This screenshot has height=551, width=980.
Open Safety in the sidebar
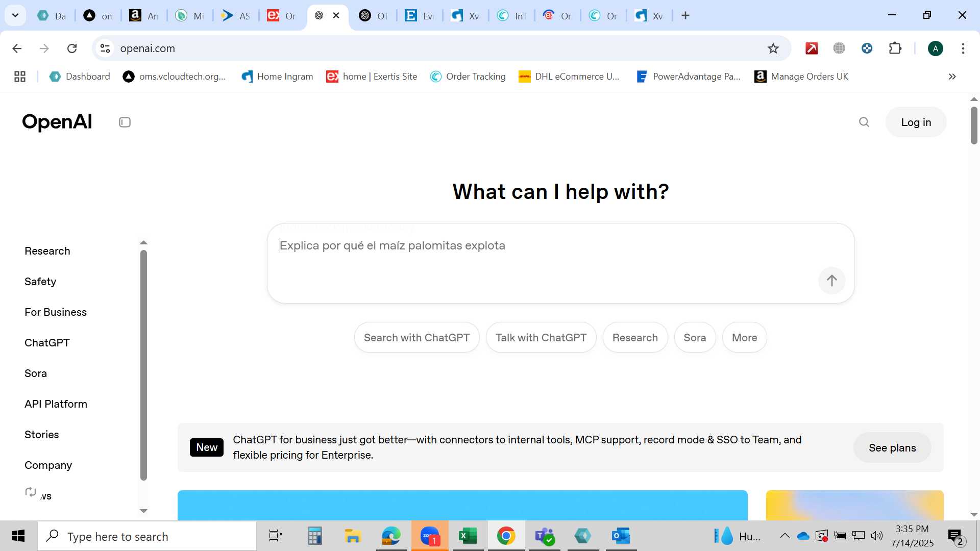(40, 282)
